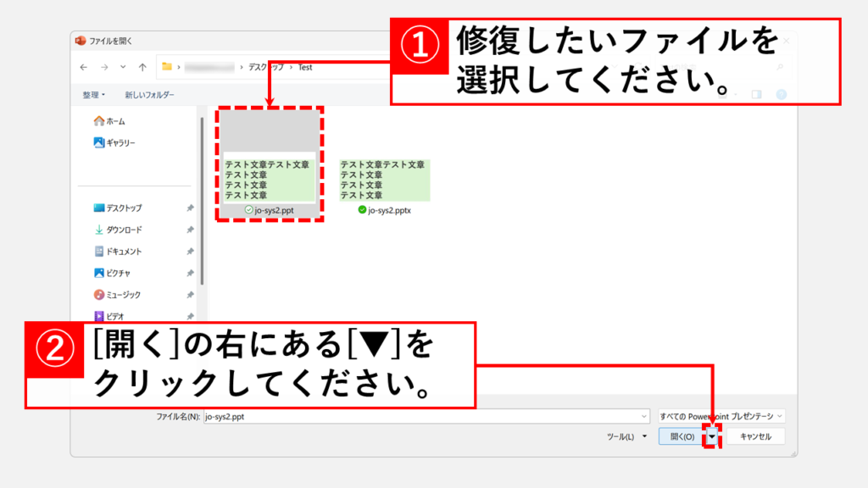The height and width of the screenshot is (488, 868).
Task: Open the ▼ arrow beside 開く
Action: (712, 436)
